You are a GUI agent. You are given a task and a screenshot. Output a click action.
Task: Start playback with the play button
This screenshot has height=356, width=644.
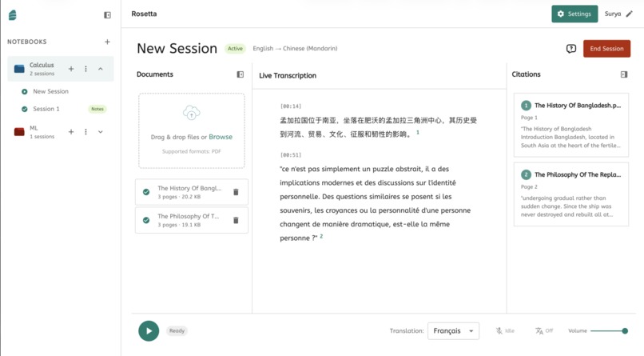(x=149, y=331)
